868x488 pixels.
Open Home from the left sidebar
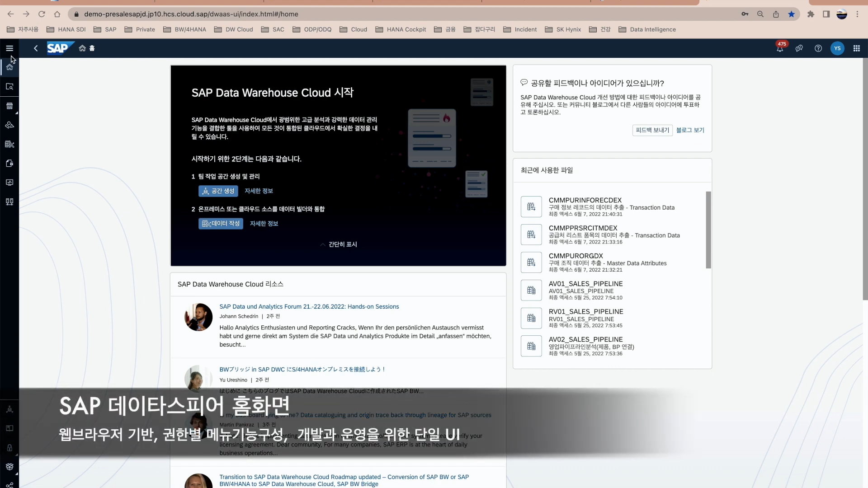pyautogui.click(x=9, y=67)
